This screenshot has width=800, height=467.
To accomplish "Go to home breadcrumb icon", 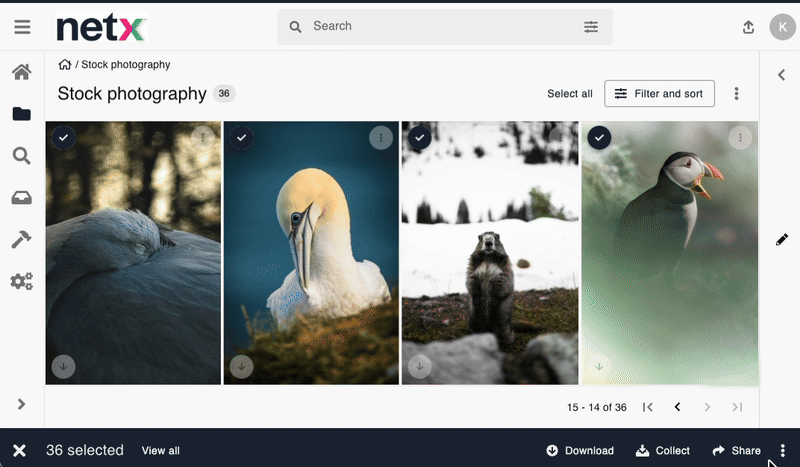I will tap(65, 65).
